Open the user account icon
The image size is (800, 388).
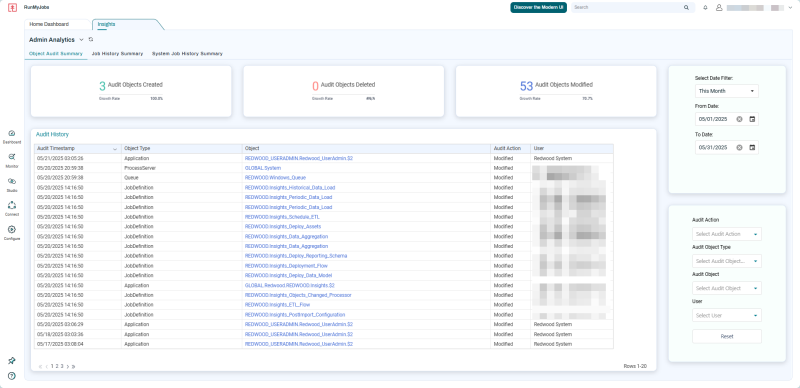719,8
